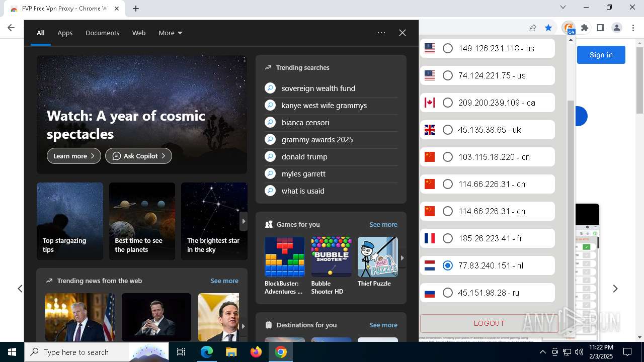
Task: Choose the 209.200.239.109 - ca proxy
Action: (447, 103)
